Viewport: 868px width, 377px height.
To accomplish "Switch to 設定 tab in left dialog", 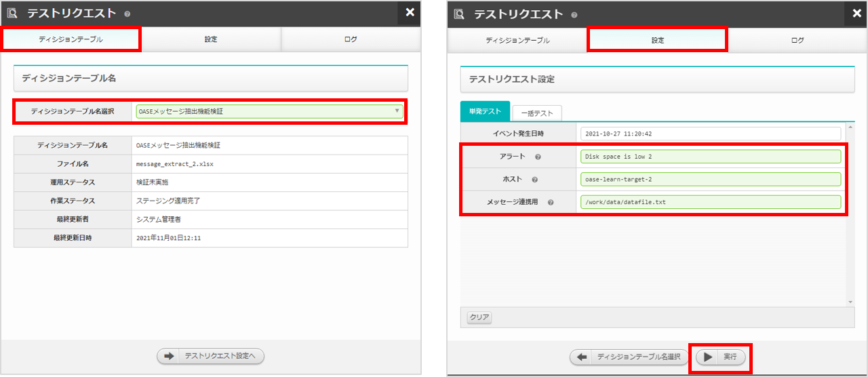I will tap(211, 39).
